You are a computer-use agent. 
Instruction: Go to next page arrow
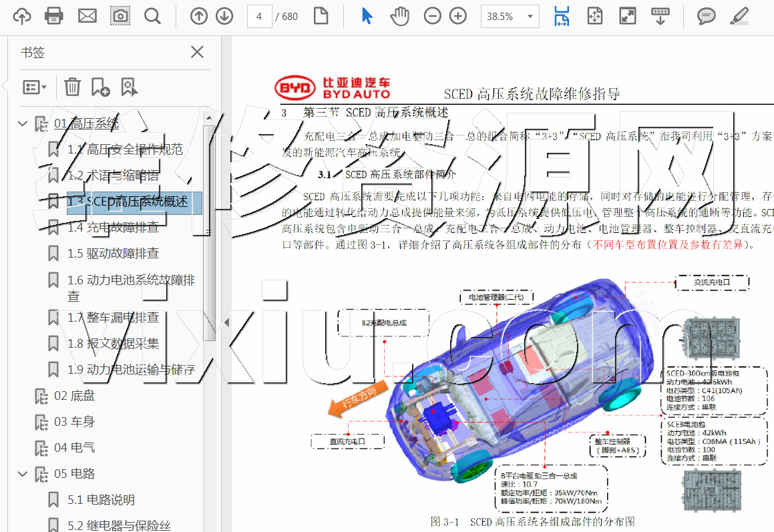coord(224,16)
